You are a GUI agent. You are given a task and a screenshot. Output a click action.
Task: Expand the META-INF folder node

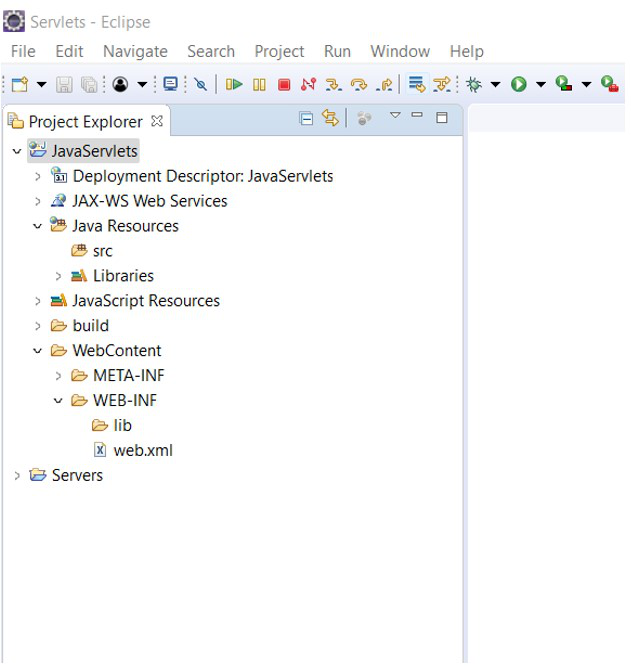coord(58,376)
